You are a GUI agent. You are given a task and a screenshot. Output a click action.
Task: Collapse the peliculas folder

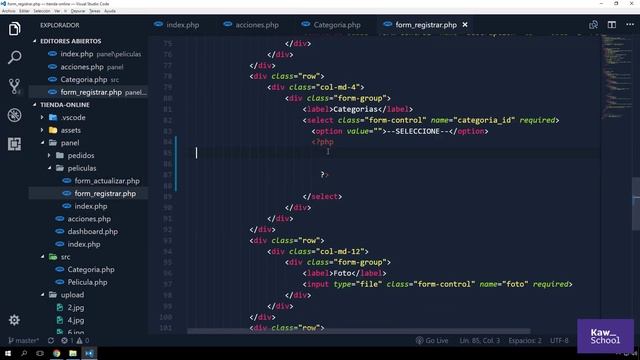click(x=82, y=168)
